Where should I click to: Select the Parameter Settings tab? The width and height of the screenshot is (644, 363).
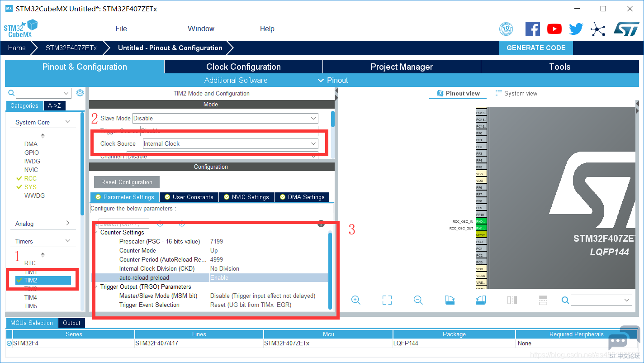125,197
